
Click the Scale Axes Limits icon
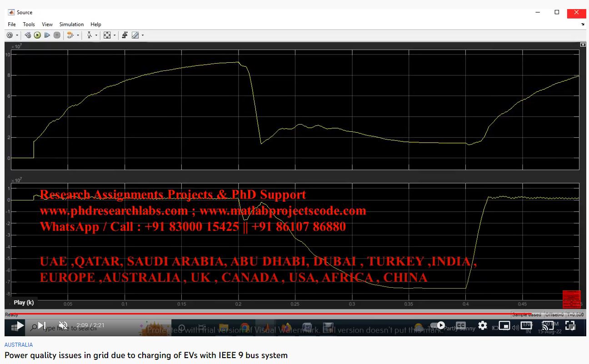pos(107,35)
